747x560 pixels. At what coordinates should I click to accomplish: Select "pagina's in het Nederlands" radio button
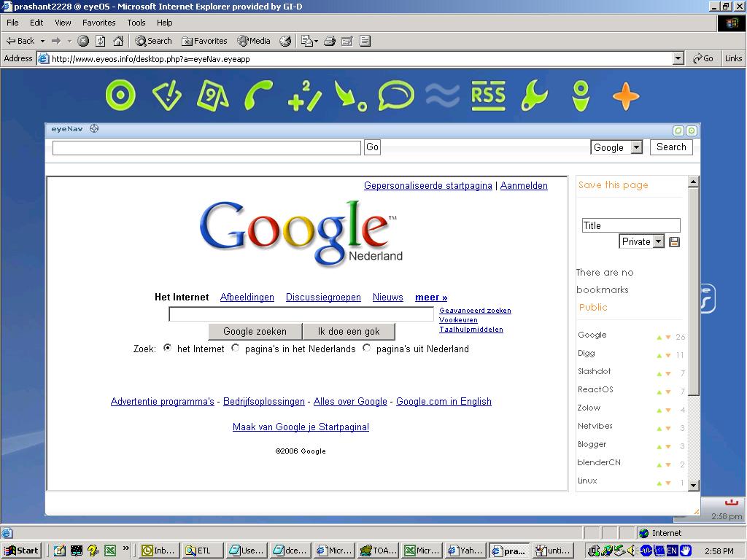tap(236, 348)
